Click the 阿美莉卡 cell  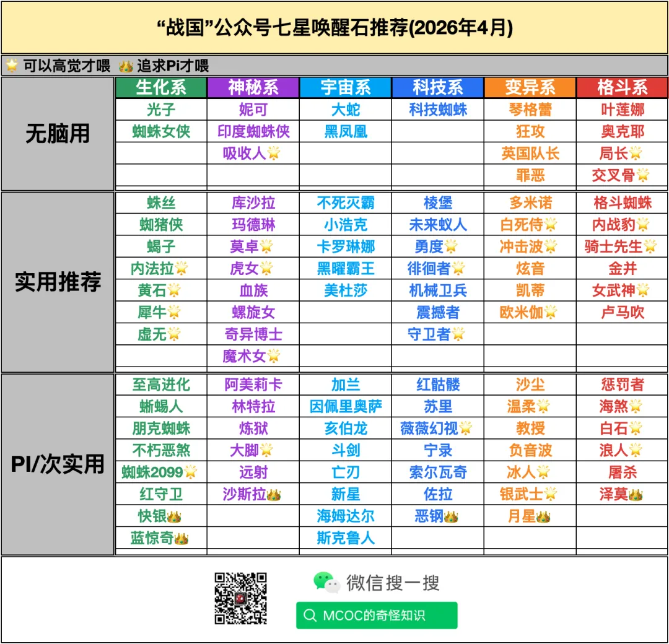253,385
